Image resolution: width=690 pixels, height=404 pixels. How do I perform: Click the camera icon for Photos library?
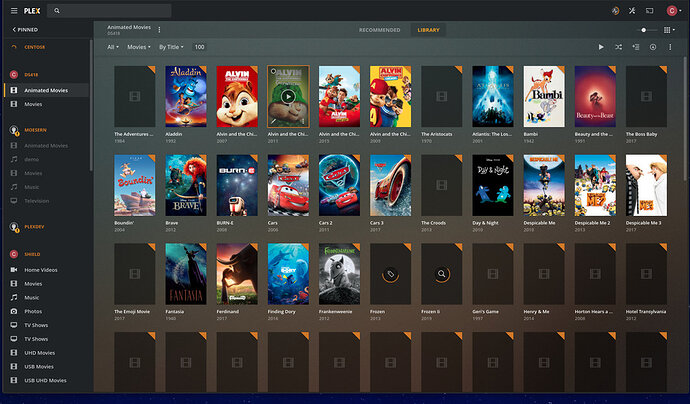point(14,311)
